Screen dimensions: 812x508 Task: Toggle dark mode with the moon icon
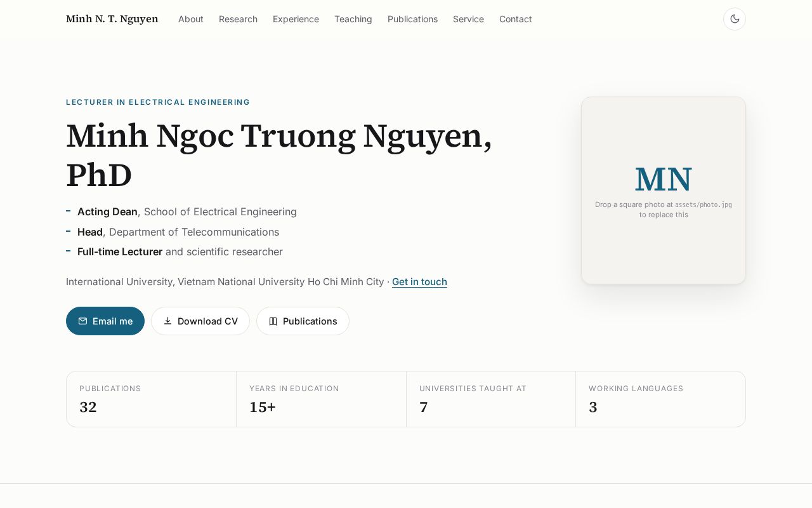click(735, 19)
